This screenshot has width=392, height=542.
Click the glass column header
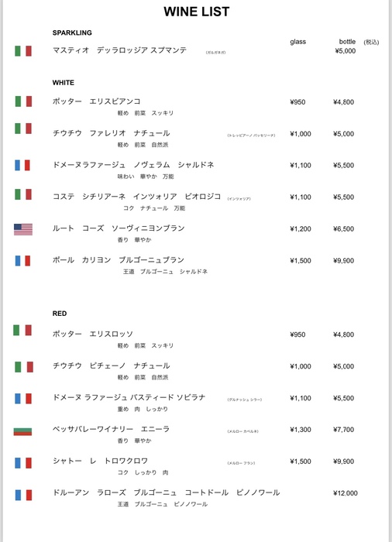(x=298, y=42)
